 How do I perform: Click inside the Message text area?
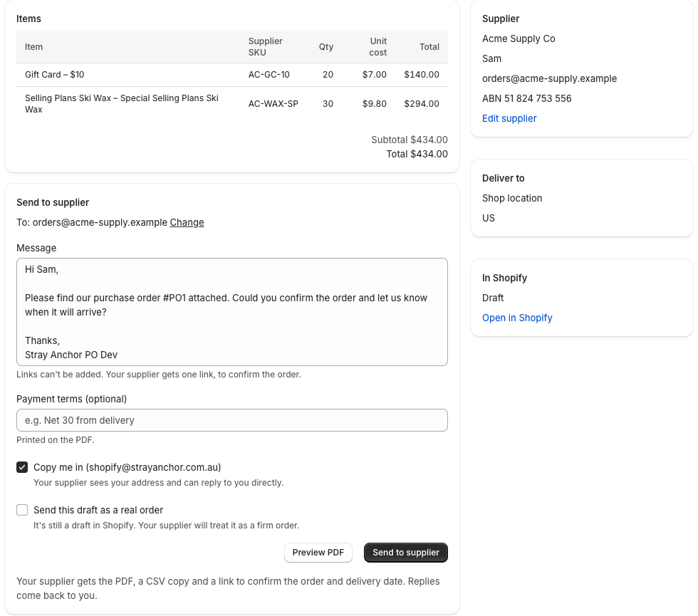pyautogui.click(x=232, y=312)
